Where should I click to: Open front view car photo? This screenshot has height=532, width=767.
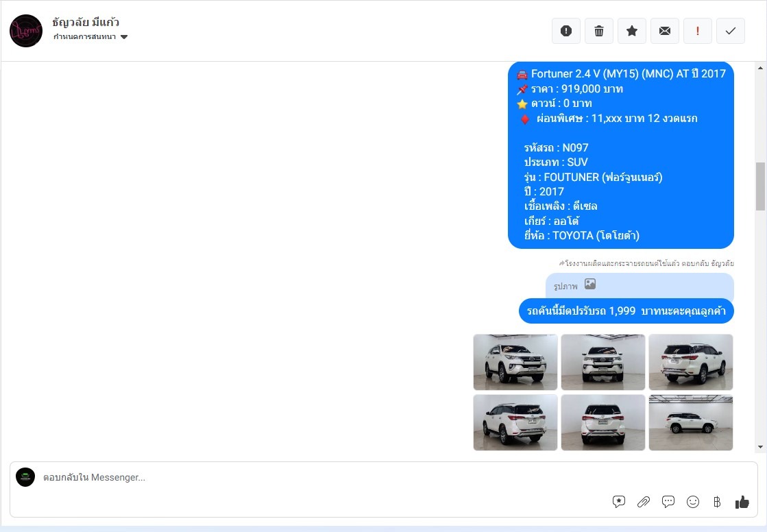click(602, 362)
